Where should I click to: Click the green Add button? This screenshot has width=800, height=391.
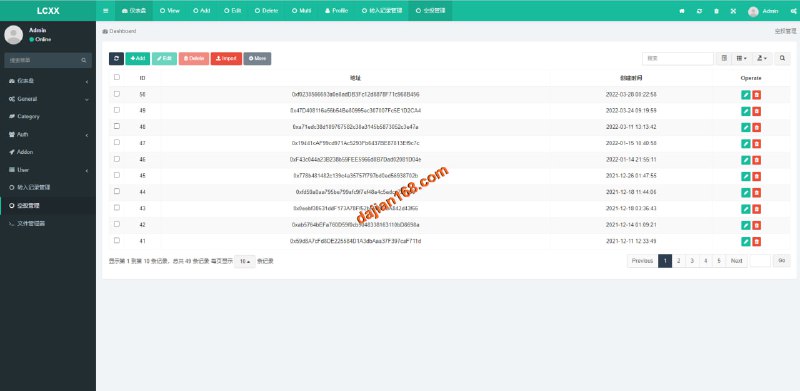(x=138, y=59)
